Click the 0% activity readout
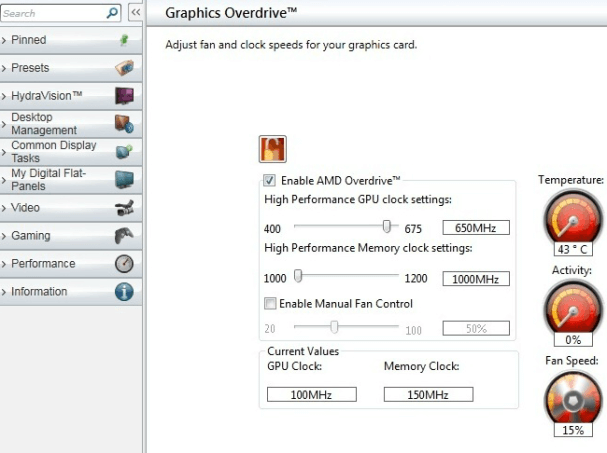Viewport: 607px width, 453px height. coord(573,340)
